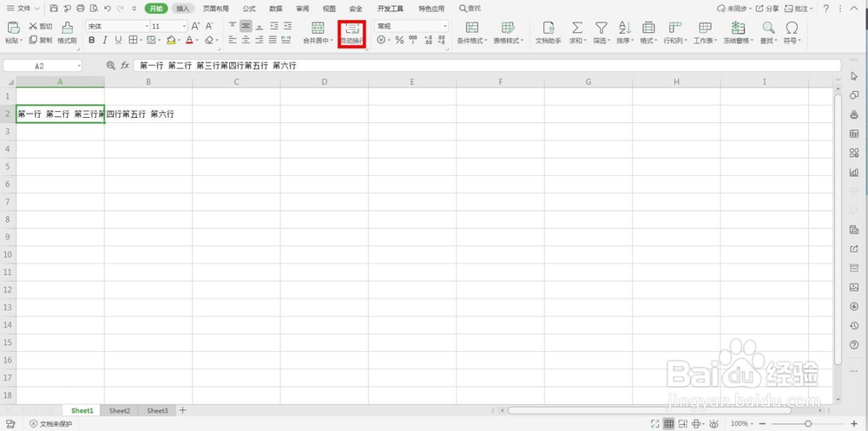Viewport: 868px width, 431px height.
Task: Switch to the Sheet2 tab
Action: point(120,410)
